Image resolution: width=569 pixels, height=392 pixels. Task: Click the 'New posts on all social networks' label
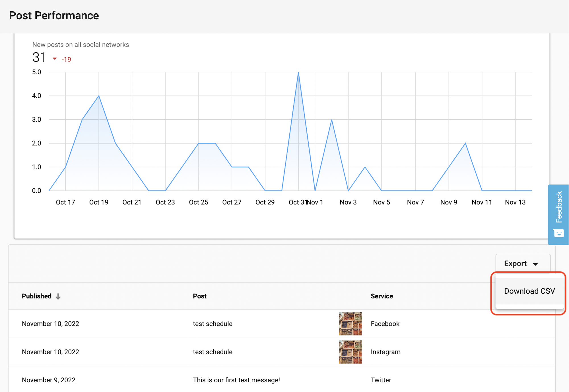[x=81, y=45]
